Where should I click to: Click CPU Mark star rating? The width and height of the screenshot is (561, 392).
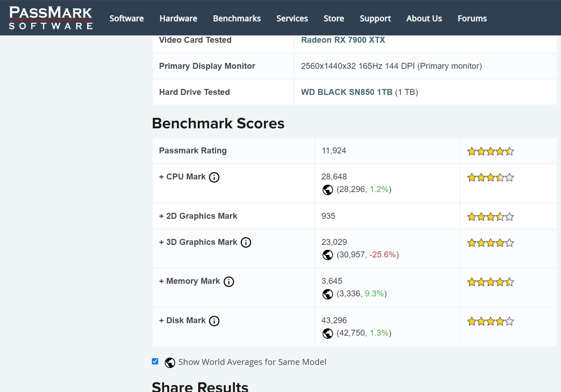[x=490, y=177]
